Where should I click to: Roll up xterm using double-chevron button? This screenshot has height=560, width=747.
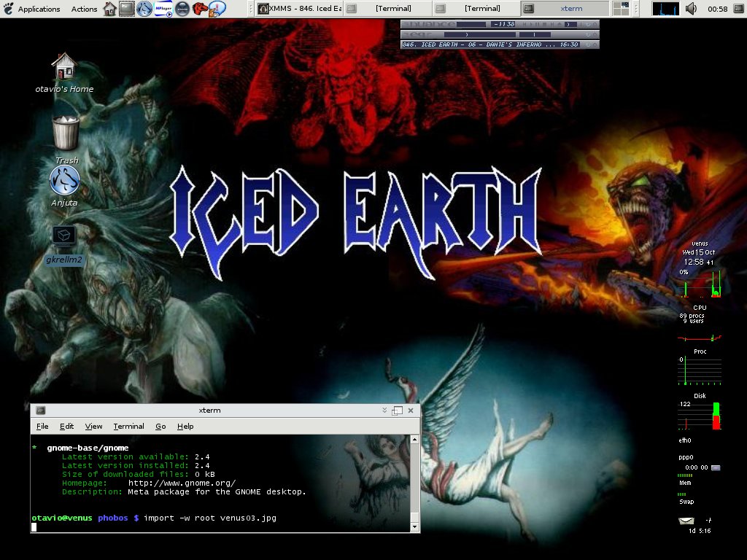click(x=384, y=410)
